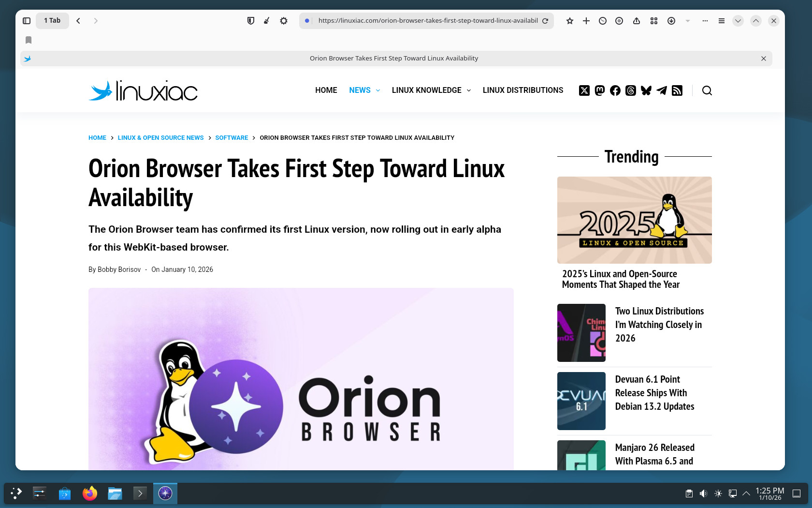The width and height of the screenshot is (812, 508).
Task: Bookmark this page with star icon
Action: pyautogui.click(x=570, y=21)
